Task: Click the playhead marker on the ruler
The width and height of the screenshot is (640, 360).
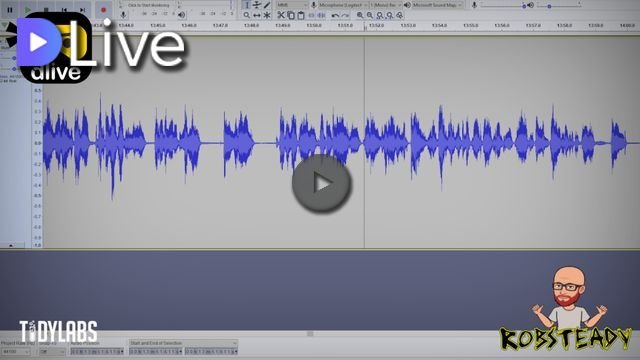Action: (x=364, y=27)
